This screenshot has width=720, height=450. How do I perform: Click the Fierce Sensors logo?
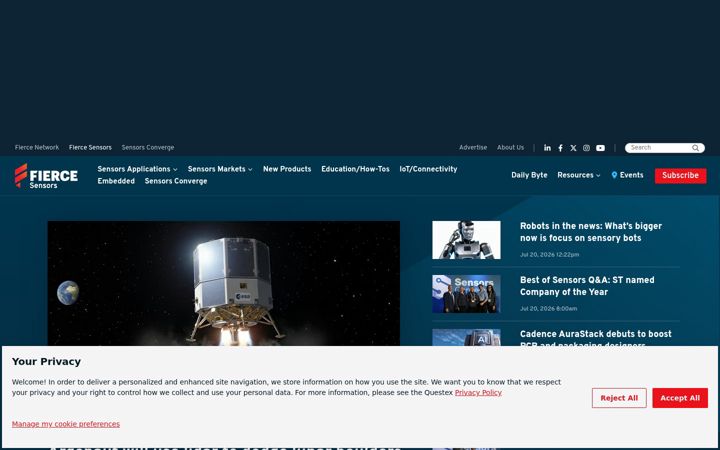(46, 176)
